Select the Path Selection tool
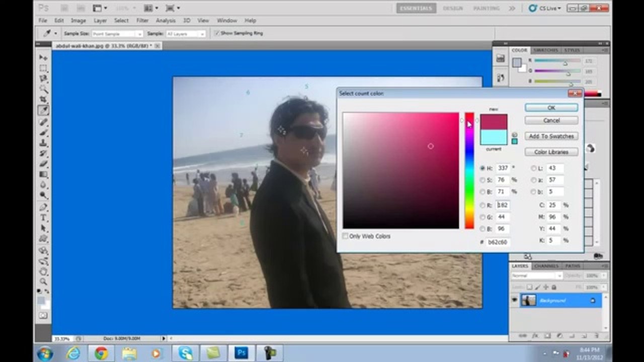The width and height of the screenshot is (644, 362). [x=44, y=228]
